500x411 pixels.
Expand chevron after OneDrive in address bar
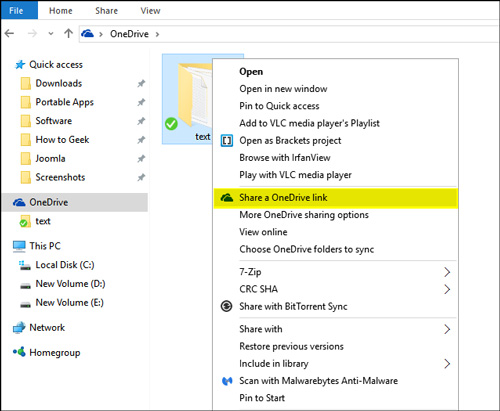pos(157,34)
